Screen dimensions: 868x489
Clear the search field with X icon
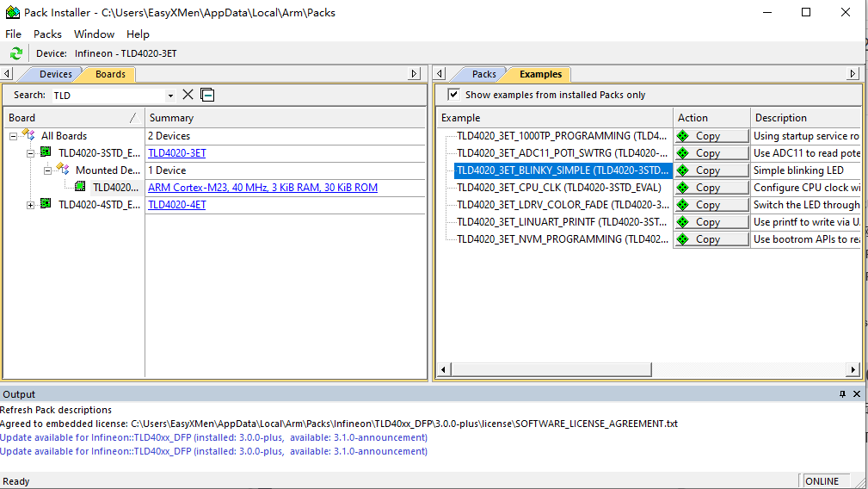click(188, 95)
